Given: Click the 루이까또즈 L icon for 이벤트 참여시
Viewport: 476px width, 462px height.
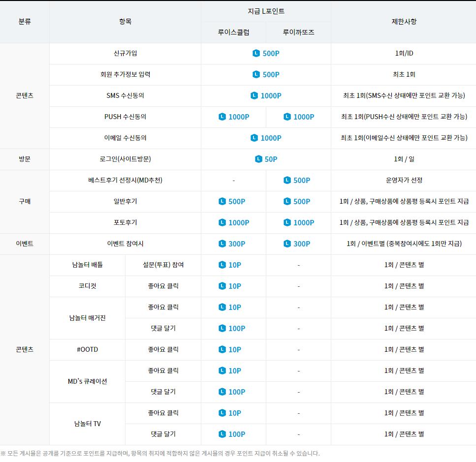Looking at the screenshot, I should tap(287, 244).
